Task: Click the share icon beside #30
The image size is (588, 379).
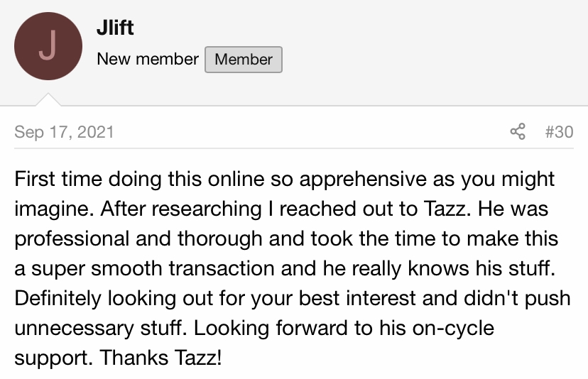Action: 518,131
